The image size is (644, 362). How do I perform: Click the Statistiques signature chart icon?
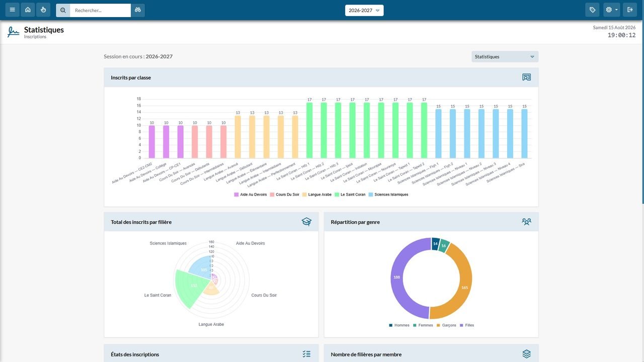(x=14, y=32)
